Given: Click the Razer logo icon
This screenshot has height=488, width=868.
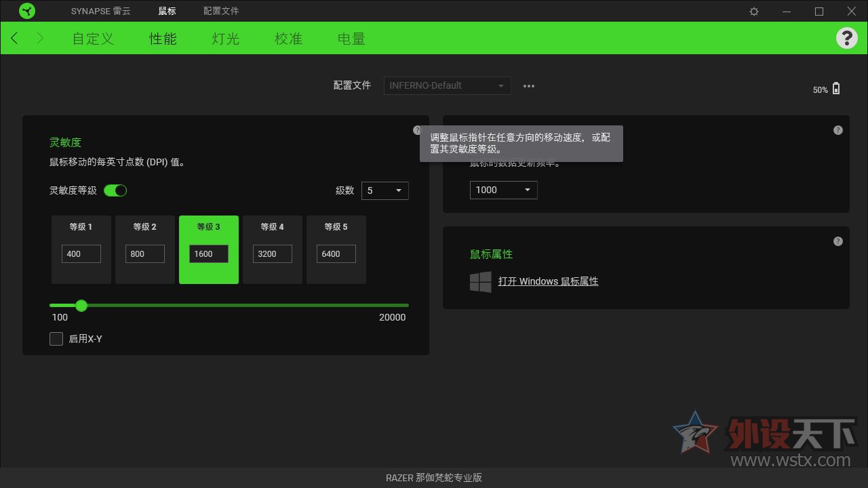Looking at the screenshot, I should click(x=27, y=11).
